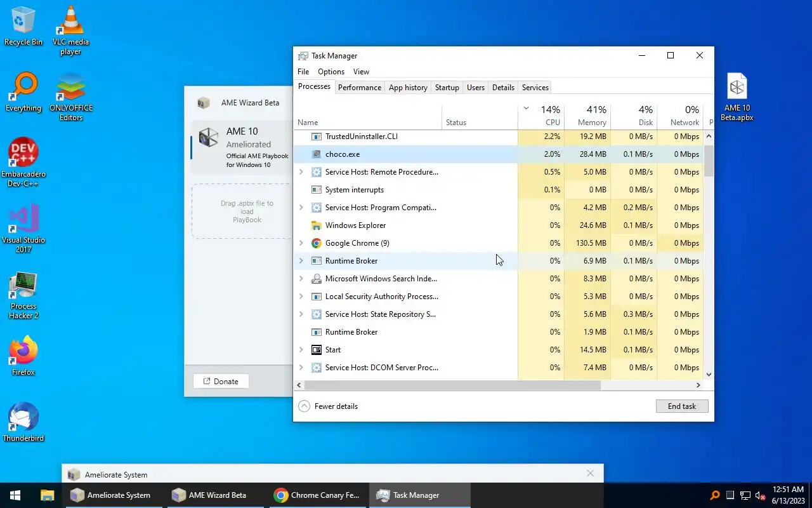Screen dimensions: 812x508
Task: Expand Service Host: DCOM Server Proc row
Action: coord(301,368)
